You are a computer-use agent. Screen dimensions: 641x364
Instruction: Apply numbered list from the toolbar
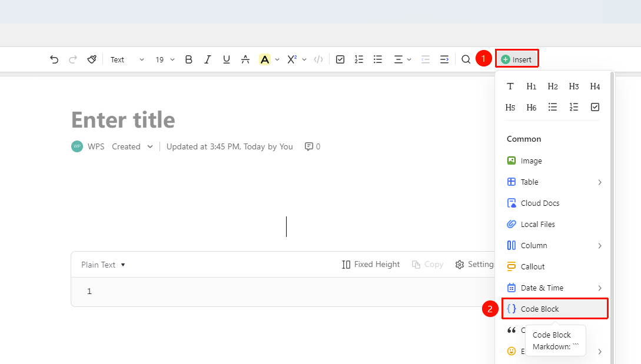pos(359,59)
